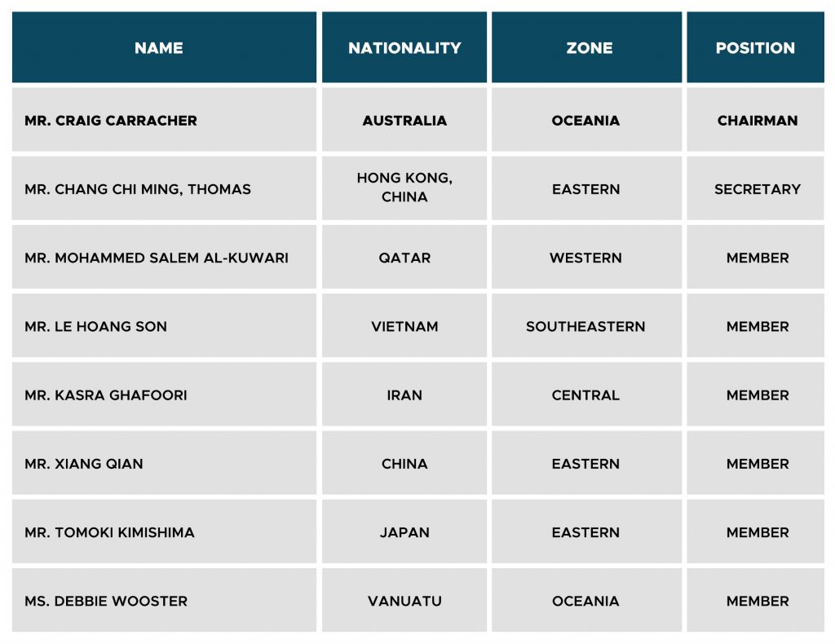Click the Mr. Tomoki Kimishima cell
The image size is (835, 644).
coord(164,532)
